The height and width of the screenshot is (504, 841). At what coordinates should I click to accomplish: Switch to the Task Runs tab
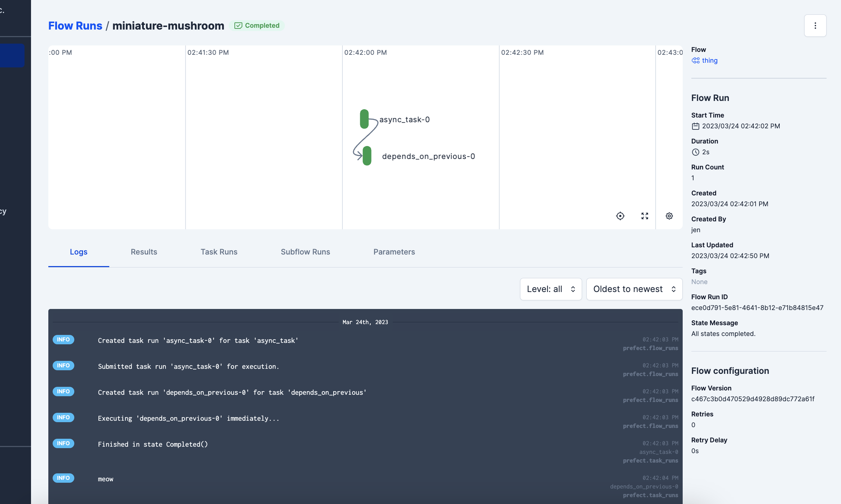tap(219, 252)
